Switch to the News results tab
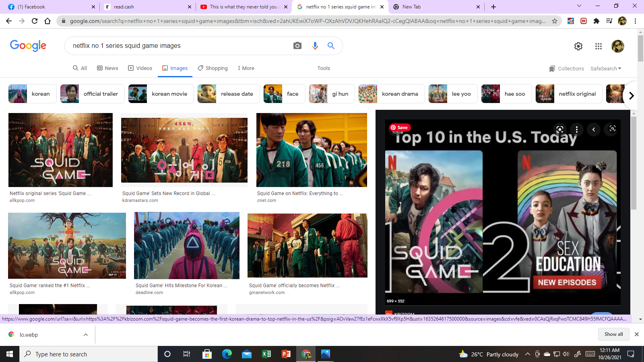The height and width of the screenshot is (362, 644). (107, 68)
